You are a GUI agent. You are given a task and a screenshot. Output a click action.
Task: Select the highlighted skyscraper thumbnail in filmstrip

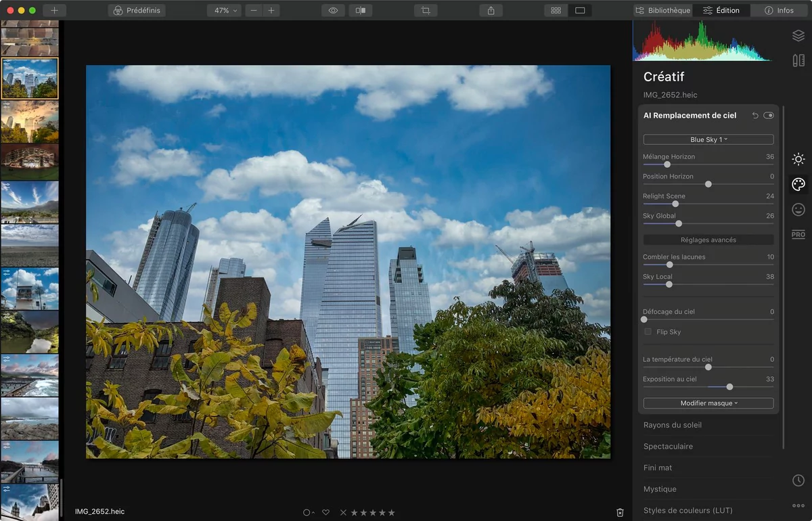click(30, 78)
